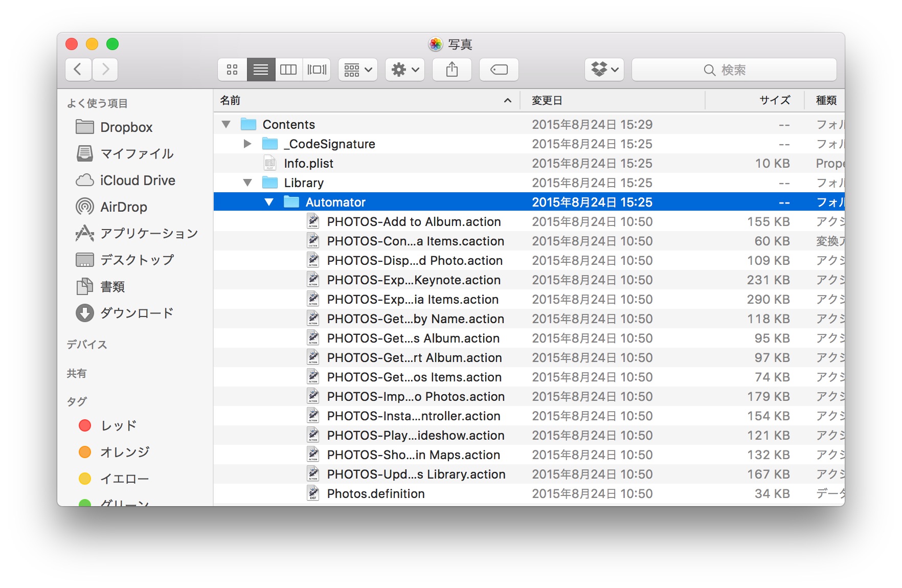The height and width of the screenshot is (588, 902).
Task: Expand the _CodeSignature folder
Action: pos(247,144)
